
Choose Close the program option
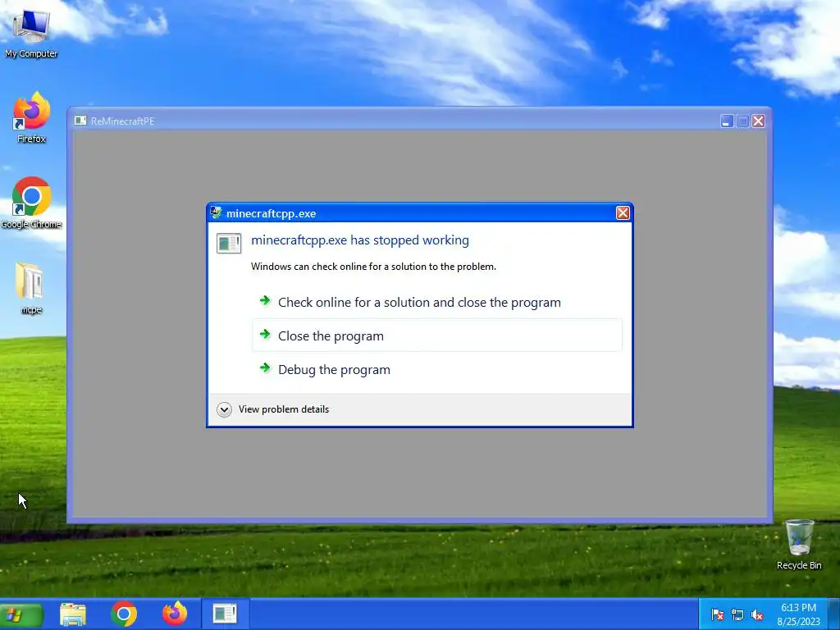click(x=437, y=336)
